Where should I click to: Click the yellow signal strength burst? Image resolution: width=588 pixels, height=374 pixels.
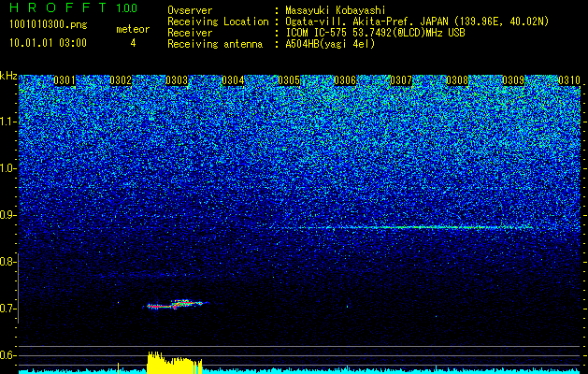click(175, 363)
